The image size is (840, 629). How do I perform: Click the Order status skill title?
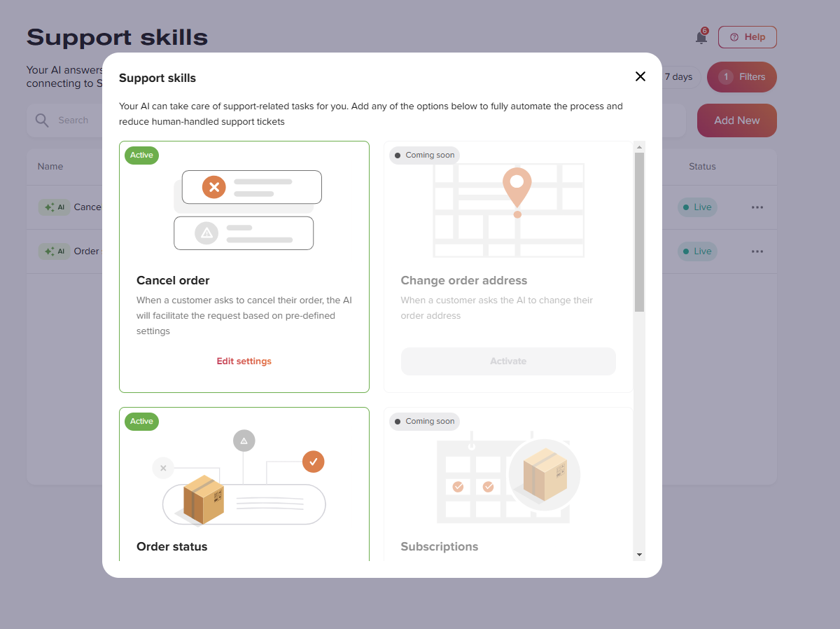[172, 546]
